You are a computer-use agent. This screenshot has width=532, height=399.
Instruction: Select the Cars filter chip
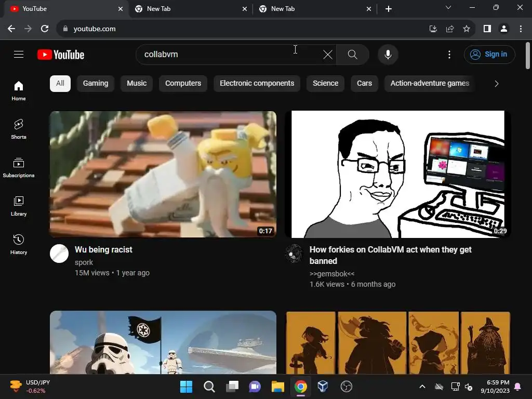(x=364, y=84)
